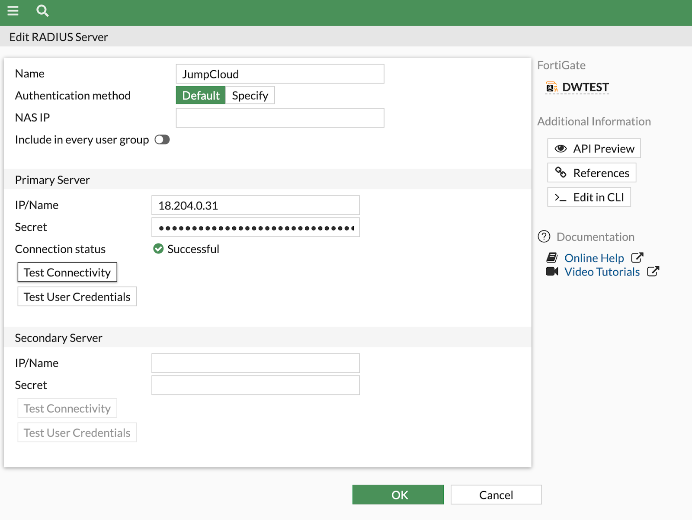Image resolution: width=692 pixels, height=520 pixels.
Task: Open API Preview
Action: click(x=594, y=148)
